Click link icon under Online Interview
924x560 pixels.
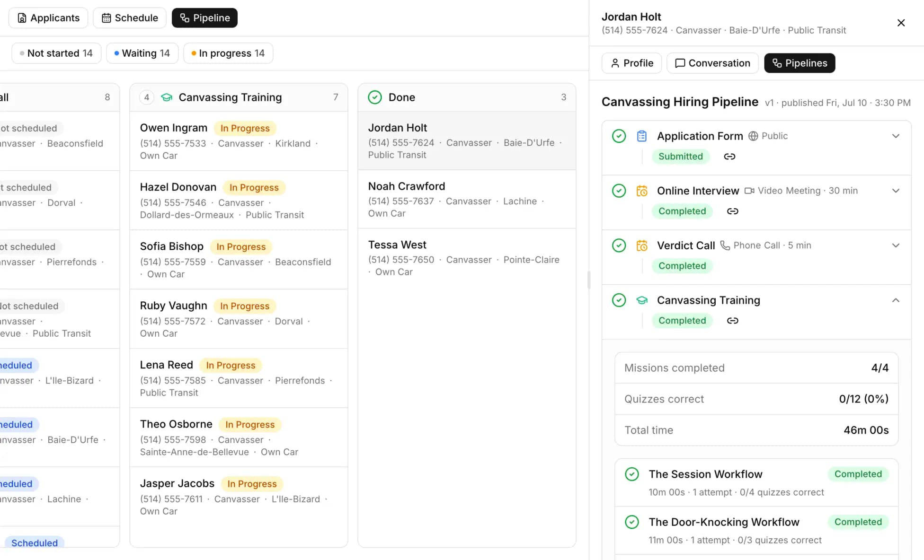[x=732, y=211]
